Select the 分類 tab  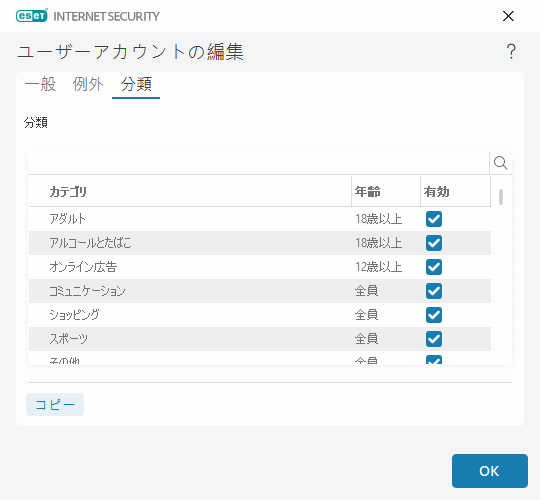pos(136,84)
